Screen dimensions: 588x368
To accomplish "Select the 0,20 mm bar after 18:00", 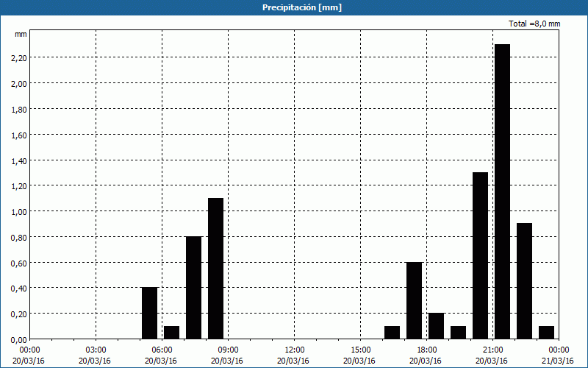I will (436, 326).
